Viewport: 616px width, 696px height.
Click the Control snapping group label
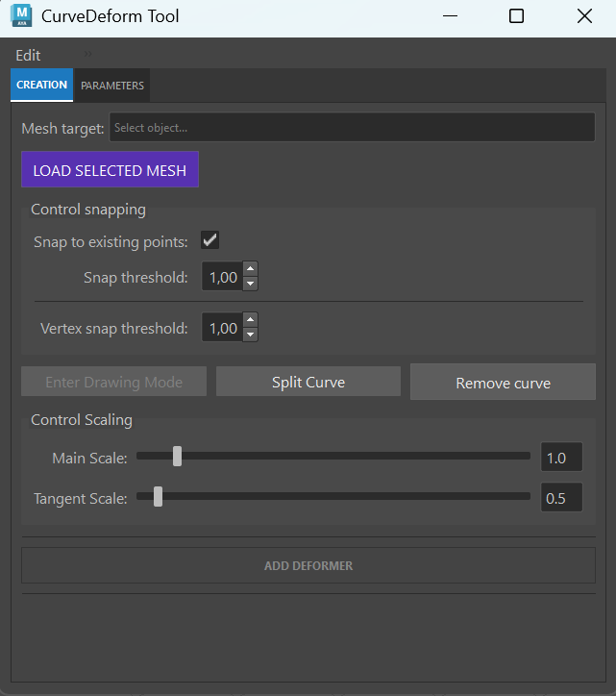(87, 209)
